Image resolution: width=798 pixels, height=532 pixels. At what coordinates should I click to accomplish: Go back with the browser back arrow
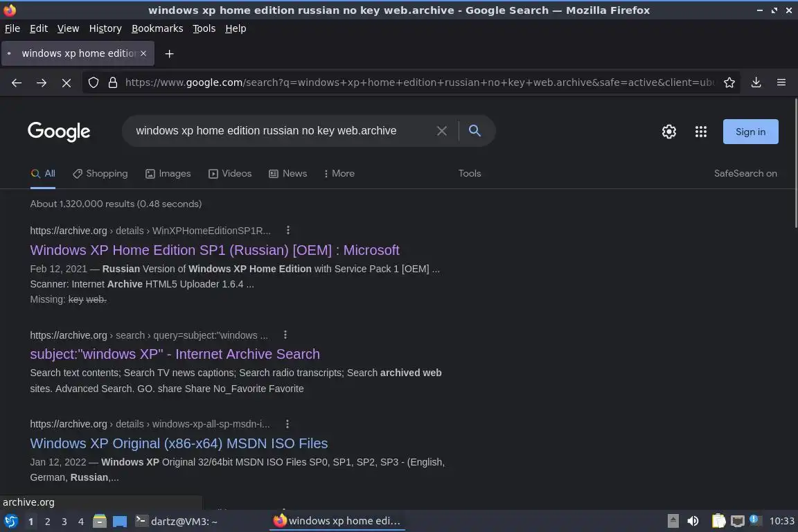coord(17,82)
